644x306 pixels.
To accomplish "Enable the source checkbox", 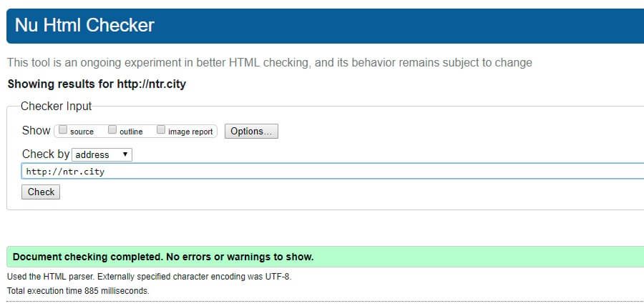I will (x=63, y=130).
